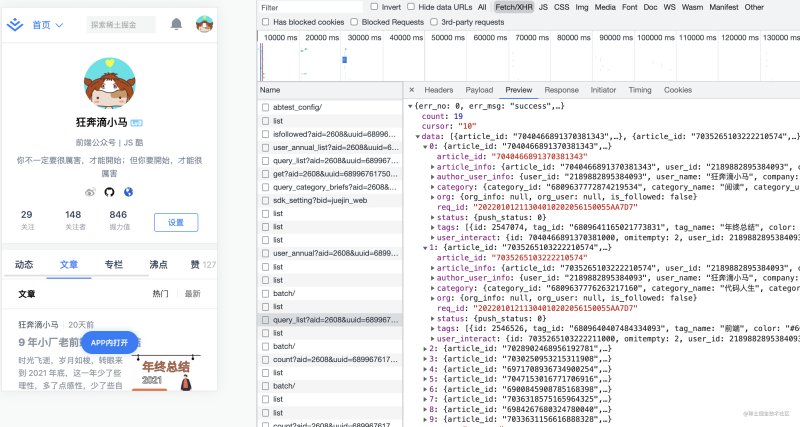Image resolution: width=800 pixels, height=427 pixels.
Task: Open the GitHub profile icon
Action: tap(109, 192)
